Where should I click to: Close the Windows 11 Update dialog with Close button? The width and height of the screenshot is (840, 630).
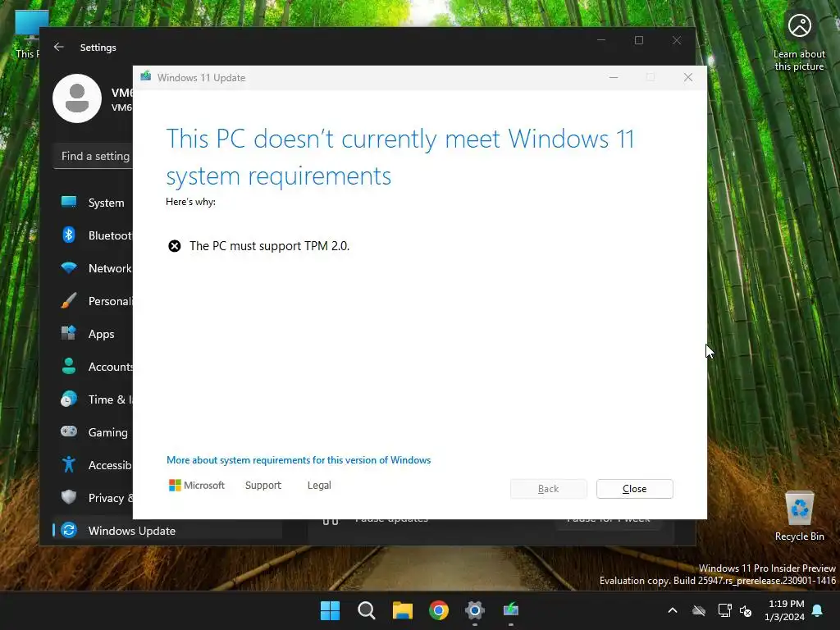coord(634,489)
